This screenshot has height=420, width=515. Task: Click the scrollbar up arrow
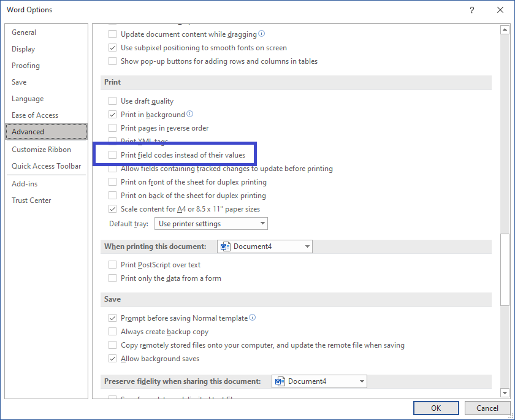(505, 30)
